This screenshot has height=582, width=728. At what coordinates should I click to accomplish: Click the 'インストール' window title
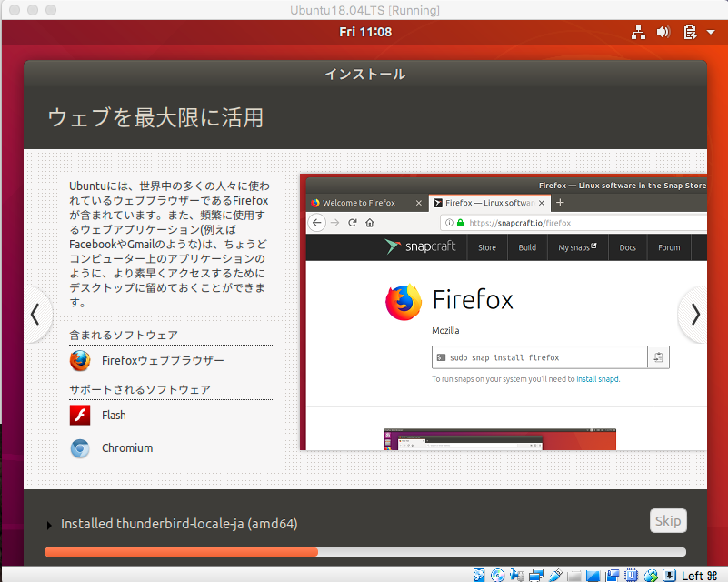pyautogui.click(x=365, y=74)
